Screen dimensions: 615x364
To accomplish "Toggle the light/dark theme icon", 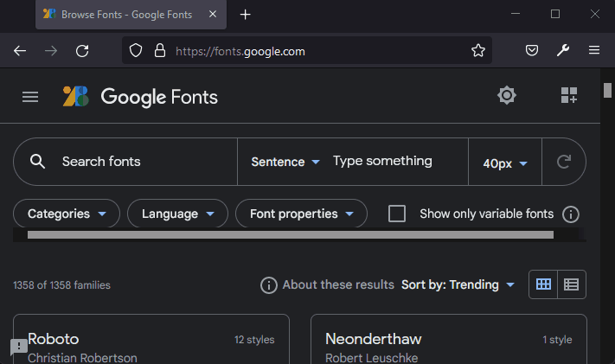I will pyautogui.click(x=507, y=95).
